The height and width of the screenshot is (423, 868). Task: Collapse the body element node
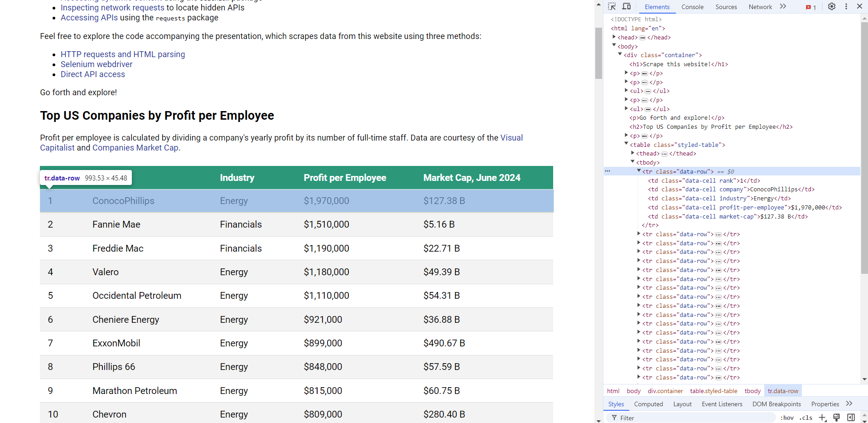tap(614, 45)
